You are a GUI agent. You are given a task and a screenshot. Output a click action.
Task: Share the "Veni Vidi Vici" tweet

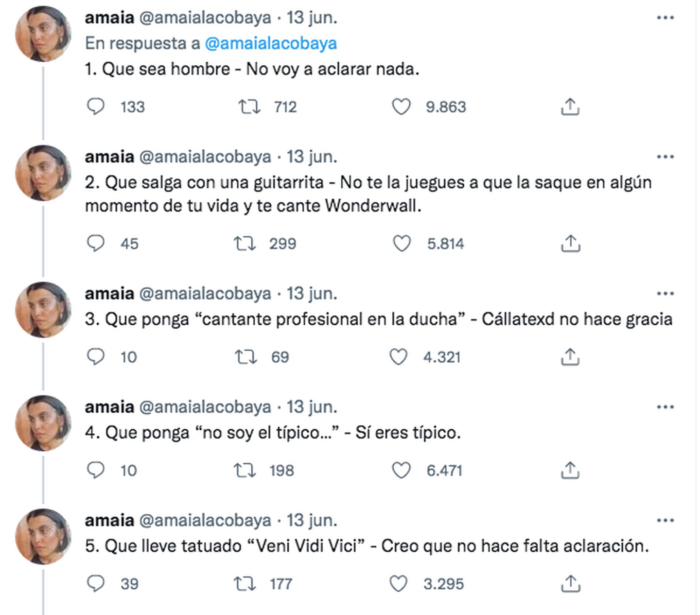(570, 583)
